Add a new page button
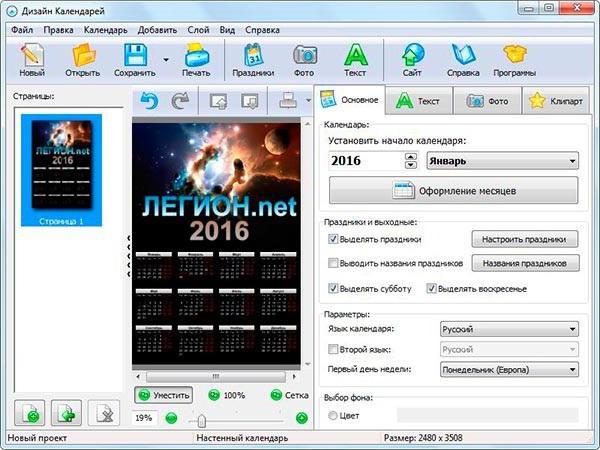This screenshot has height=450, width=600. 29,413
